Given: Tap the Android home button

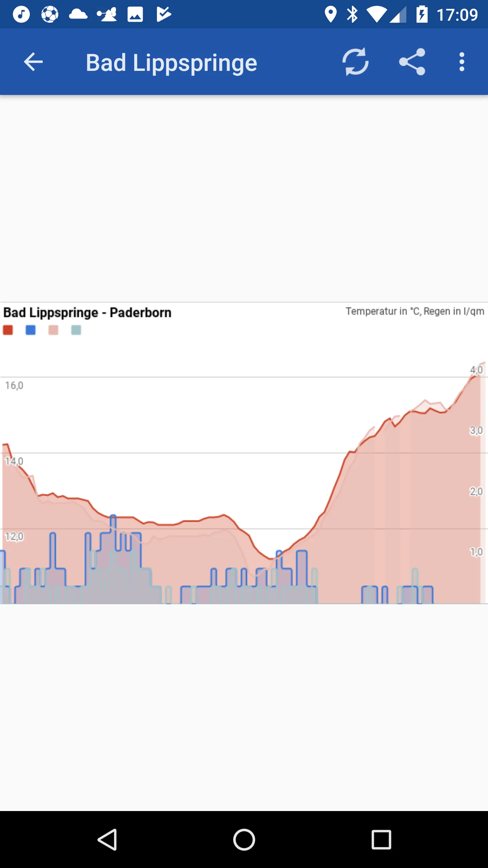Looking at the screenshot, I should 244,840.
